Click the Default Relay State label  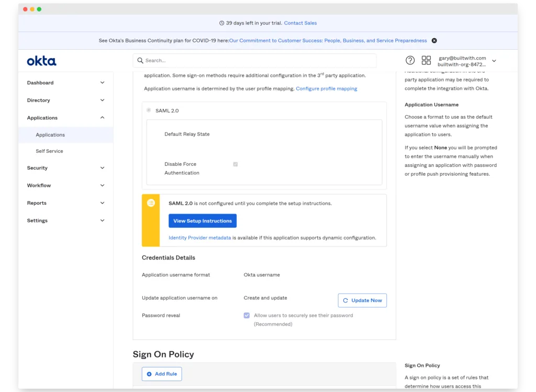[187, 134]
